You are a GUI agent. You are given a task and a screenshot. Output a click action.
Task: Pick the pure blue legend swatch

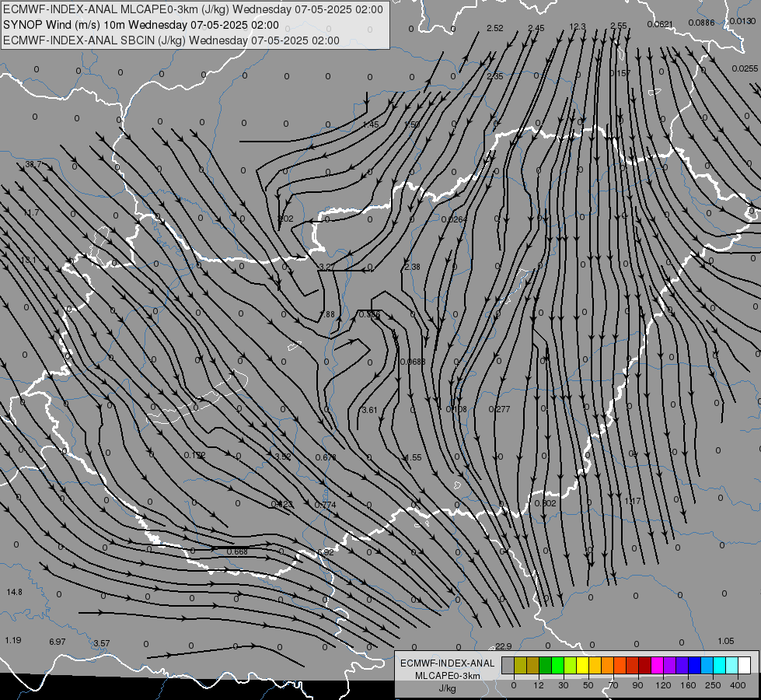[x=694, y=665]
